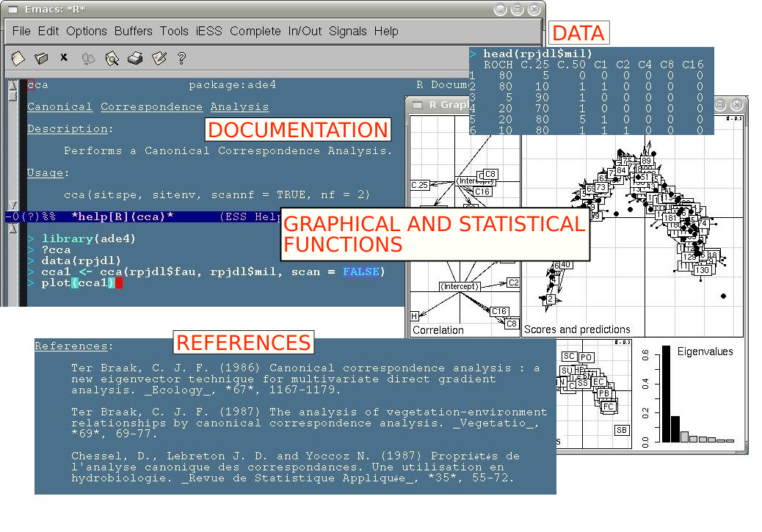
Task: Click the greyed-out copy toolbar icon
Action: 88,58
